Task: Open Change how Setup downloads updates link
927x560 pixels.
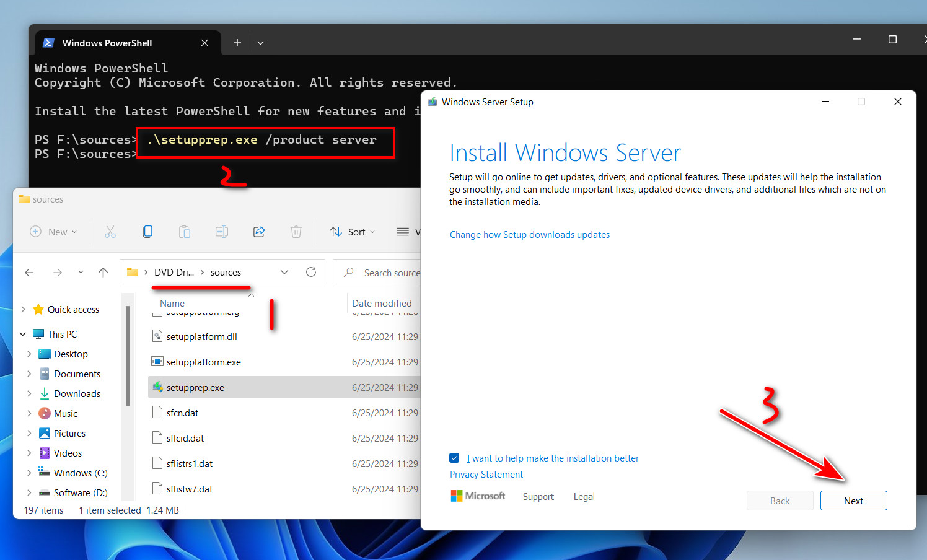Action: (x=529, y=235)
